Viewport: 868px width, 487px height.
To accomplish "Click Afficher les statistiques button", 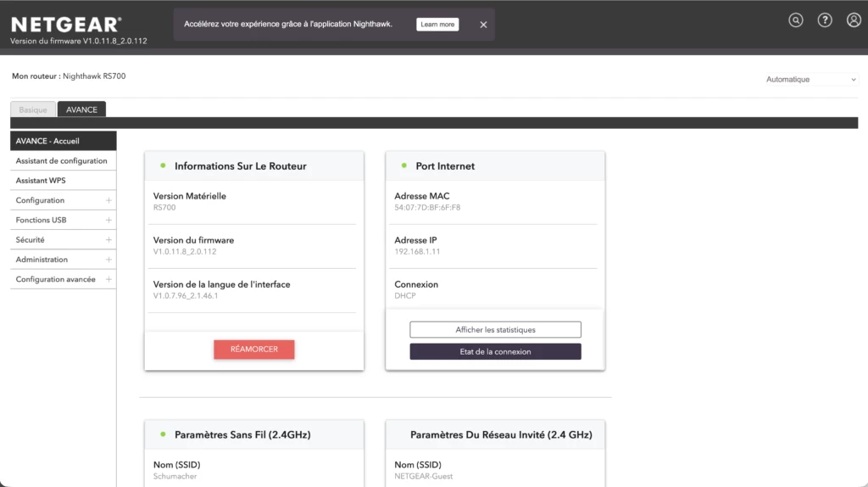I will pyautogui.click(x=495, y=330).
